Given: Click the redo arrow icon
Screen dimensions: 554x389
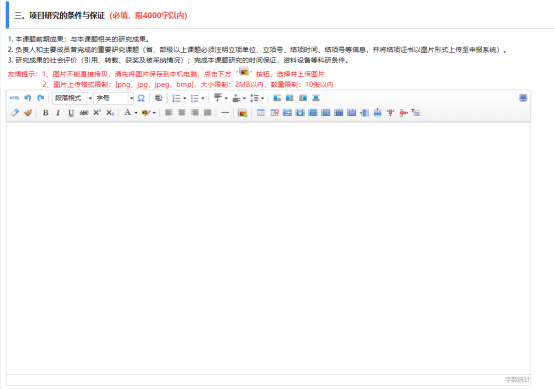Looking at the screenshot, I should coord(41,98).
